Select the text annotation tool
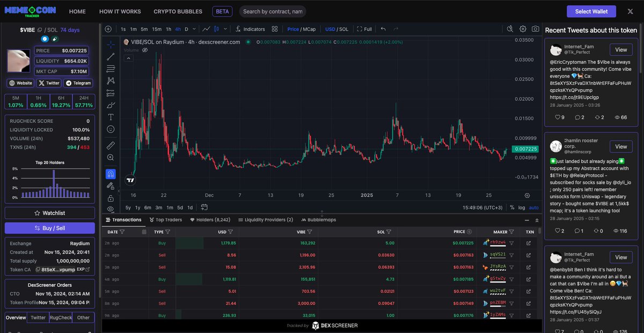The image size is (644, 333). 111,116
